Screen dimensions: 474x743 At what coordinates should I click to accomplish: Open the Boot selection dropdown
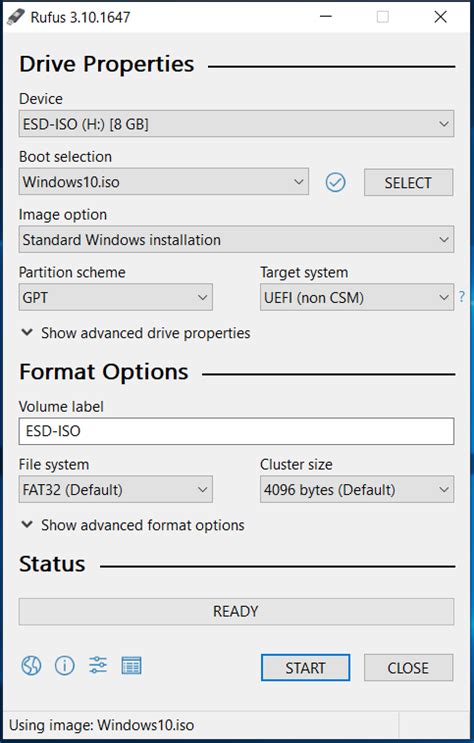coord(164,181)
